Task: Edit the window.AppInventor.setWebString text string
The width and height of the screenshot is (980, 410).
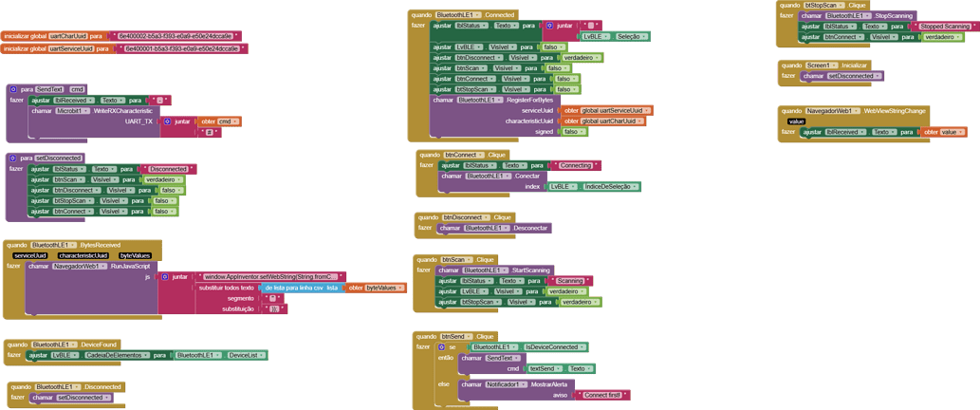Action: [x=270, y=276]
